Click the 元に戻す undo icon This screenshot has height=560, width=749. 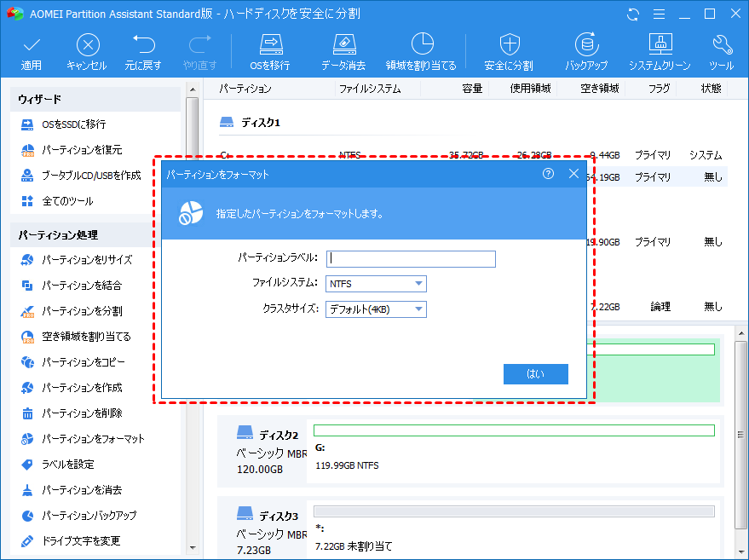coord(143,44)
